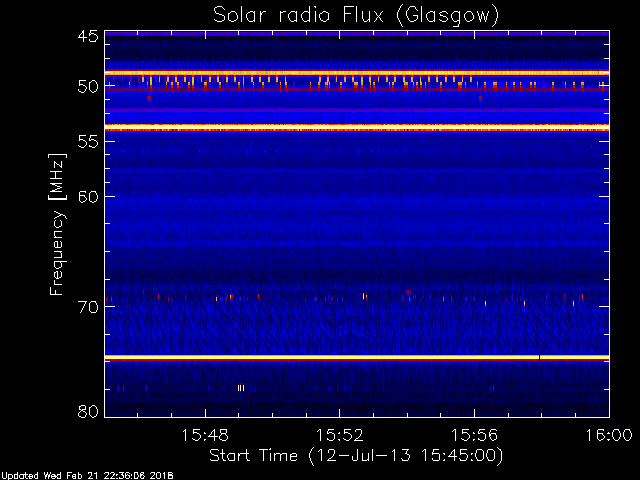Click the 60 MHz frequency tick label

pyautogui.click(x=88, y=197)
